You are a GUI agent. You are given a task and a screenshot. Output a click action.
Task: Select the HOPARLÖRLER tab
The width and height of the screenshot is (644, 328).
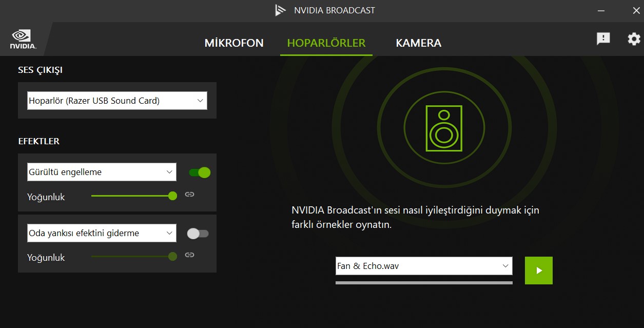(326, 43)
